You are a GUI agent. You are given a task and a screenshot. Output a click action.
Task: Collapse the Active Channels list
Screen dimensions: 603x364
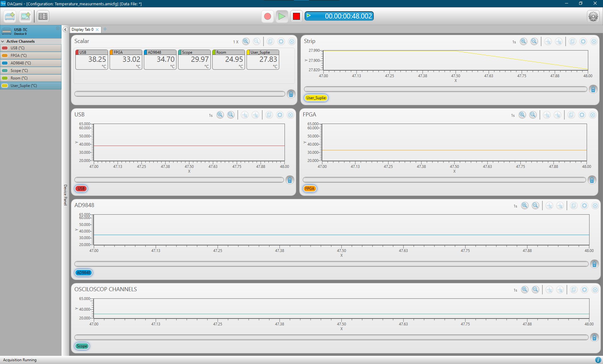[x=3, y=41]
